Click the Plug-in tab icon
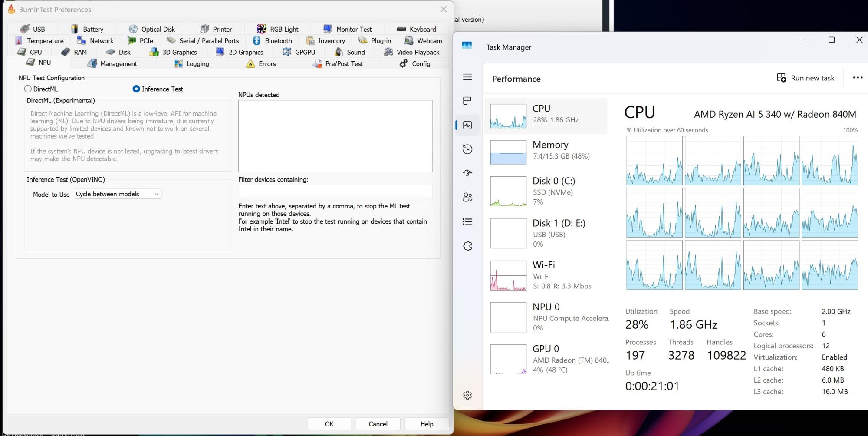The height and width of the screenshot is (436, 868). [x=362, y=40]
